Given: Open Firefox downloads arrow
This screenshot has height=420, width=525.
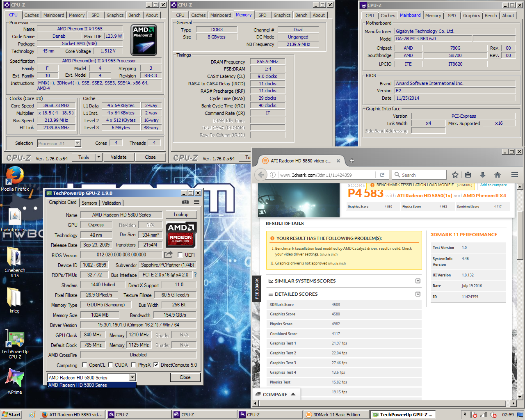Looking at the screenshot, I should click(483, 175).
